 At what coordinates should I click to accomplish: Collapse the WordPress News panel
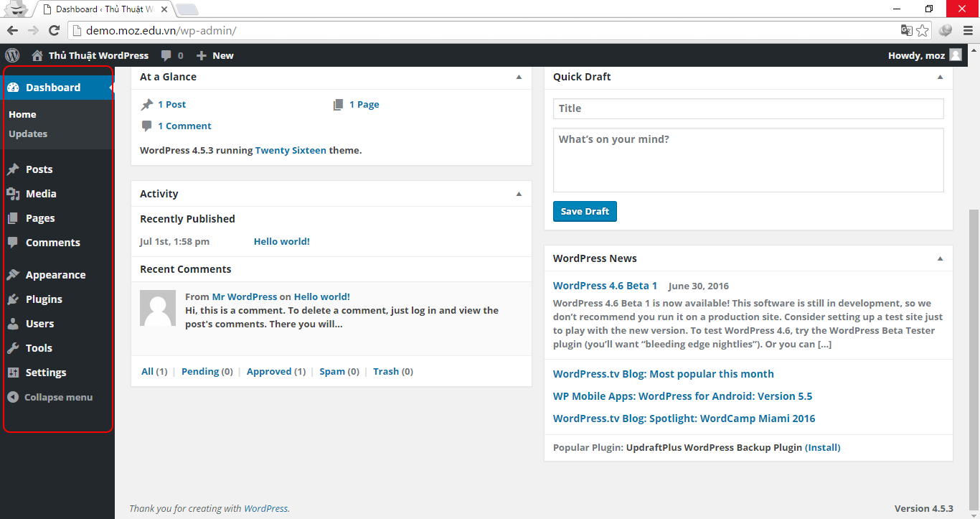tap(941, 258)
